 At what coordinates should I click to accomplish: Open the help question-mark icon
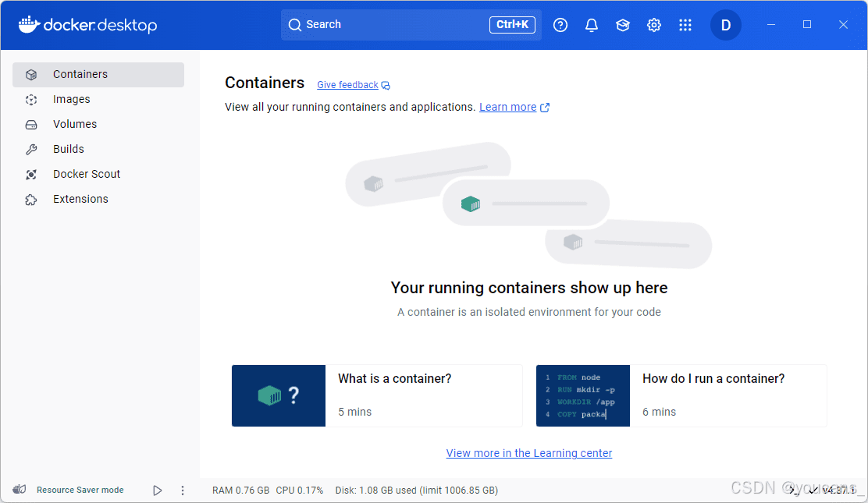[560, 25]
